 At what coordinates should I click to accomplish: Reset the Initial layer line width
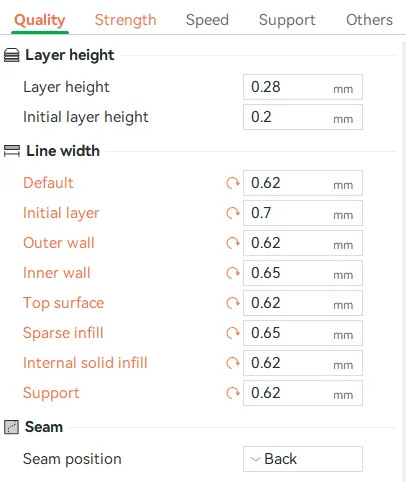[233, 213]
